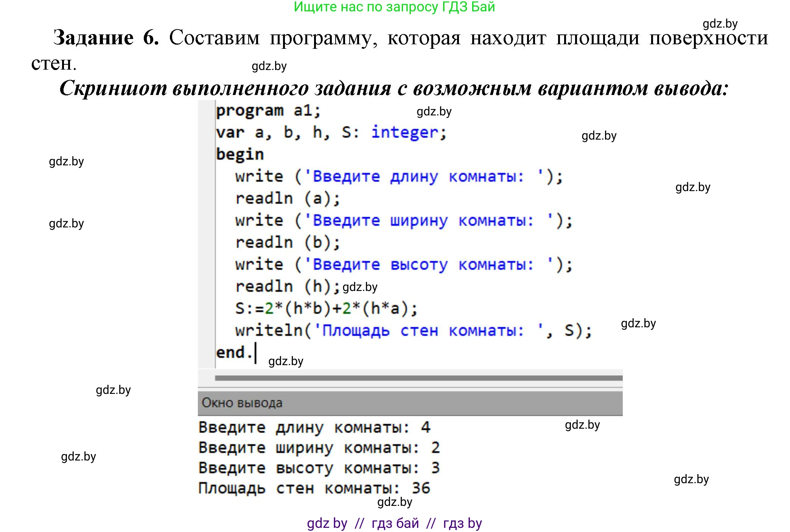The width and height of the screenshot is (790, 532).
Task: Click the гдз бай footer text at bottom
Action: point(393,523)
